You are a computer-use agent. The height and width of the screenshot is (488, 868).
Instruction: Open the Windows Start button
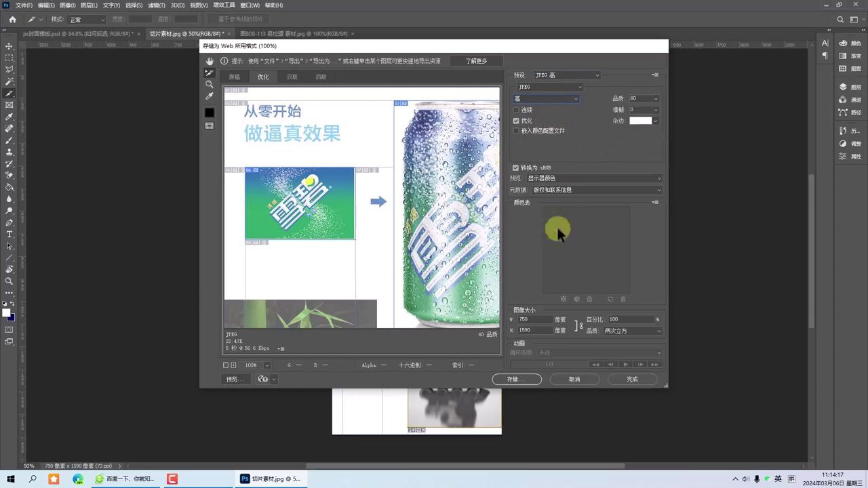pos(10,479)
